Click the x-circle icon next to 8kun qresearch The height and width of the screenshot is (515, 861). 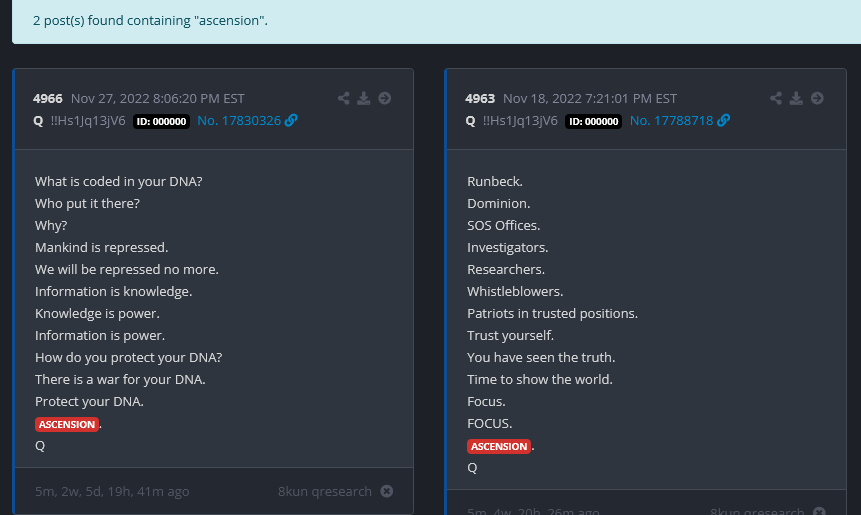click(387, 491)
